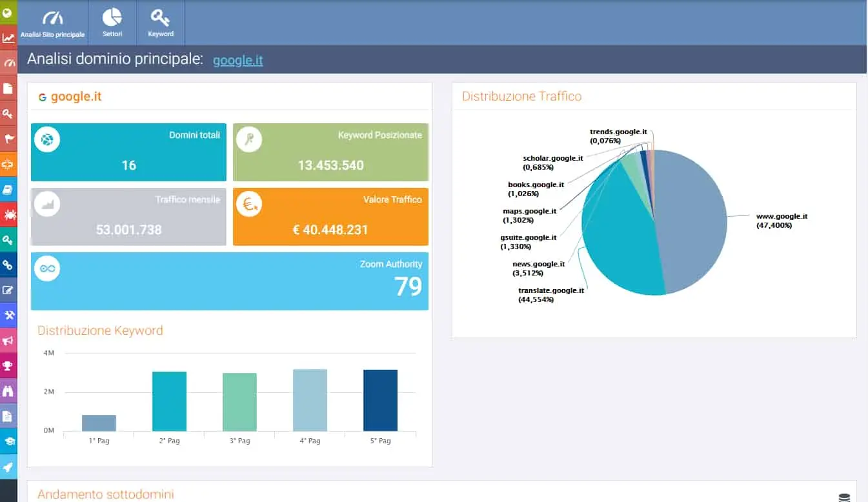Open the Settori tab
The height and width of the screenshot is (502, 868).
pos(112,23)
